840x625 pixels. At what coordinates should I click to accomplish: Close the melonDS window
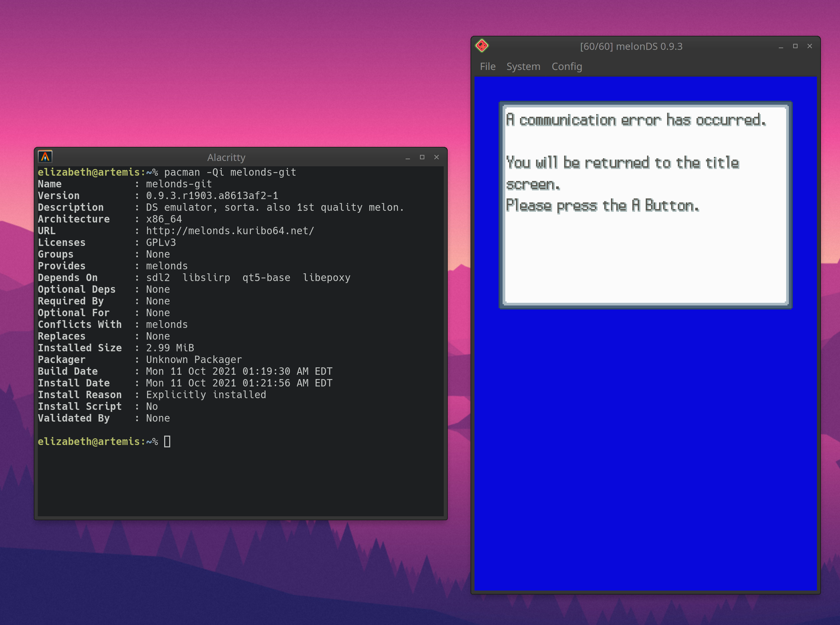809,46
